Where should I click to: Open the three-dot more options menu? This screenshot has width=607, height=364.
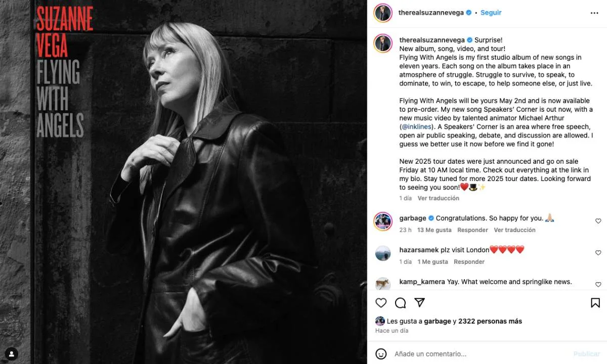594,13
